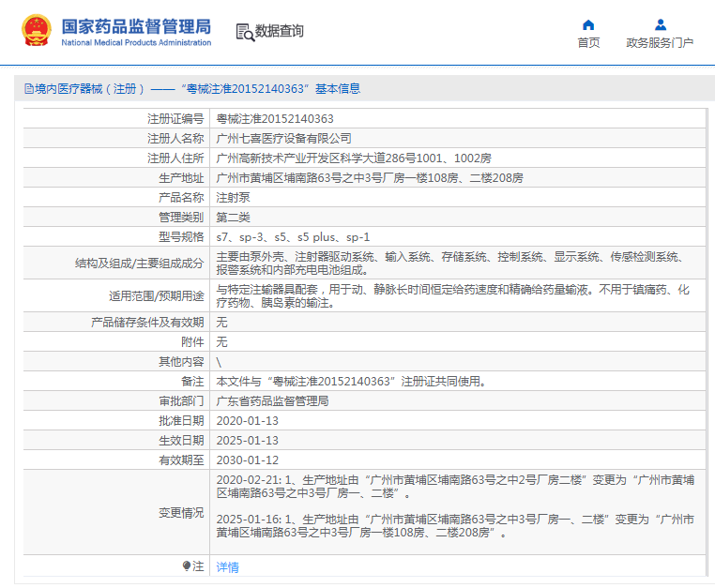Click the 生效日期 row label
715x588 pixels.
(181, 441)
